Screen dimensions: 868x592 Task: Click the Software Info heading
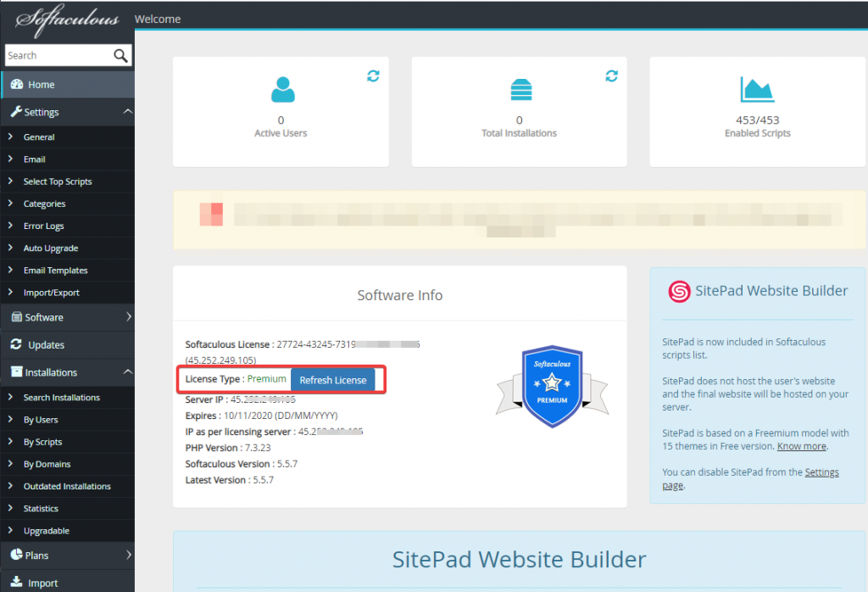click(400, 295)
